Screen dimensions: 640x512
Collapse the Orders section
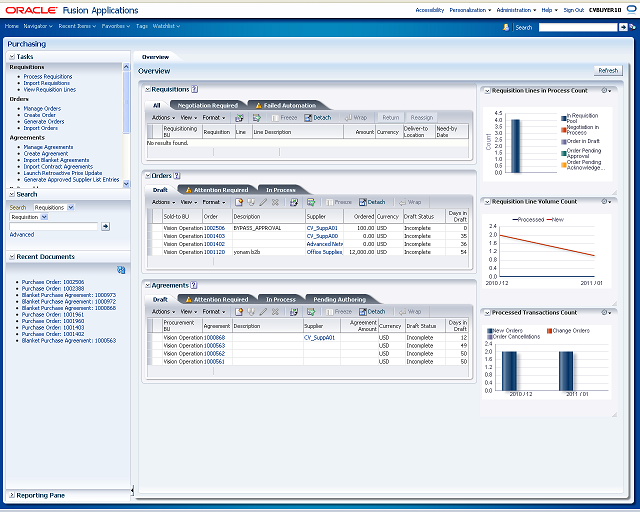(x=148, y=176)
